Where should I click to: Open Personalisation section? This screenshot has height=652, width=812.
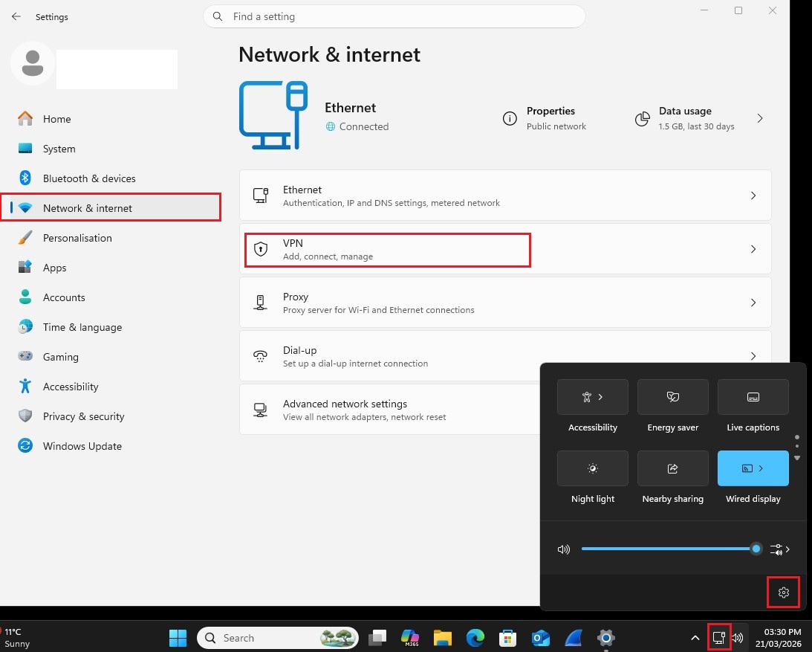coord(111,238)
